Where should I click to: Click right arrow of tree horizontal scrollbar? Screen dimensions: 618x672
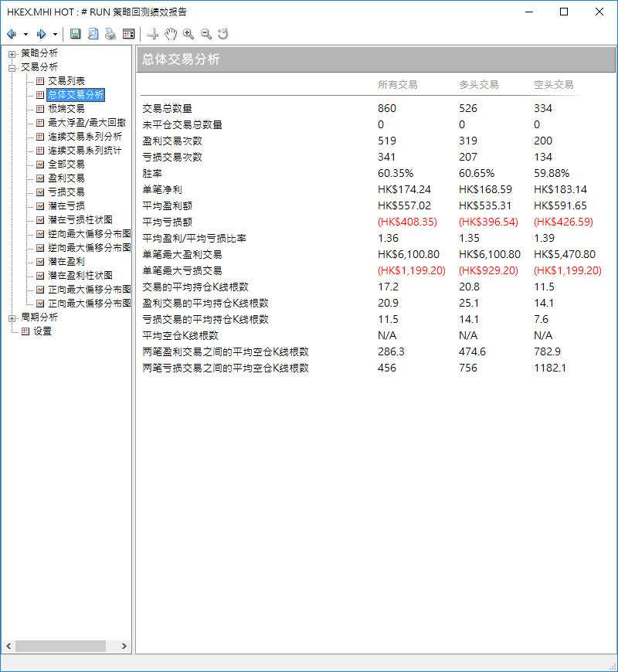click(124, 646)
